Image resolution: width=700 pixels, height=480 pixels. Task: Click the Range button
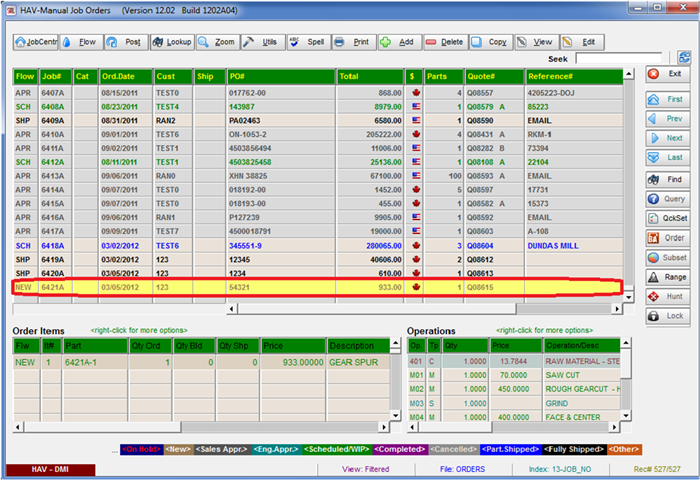667,277
